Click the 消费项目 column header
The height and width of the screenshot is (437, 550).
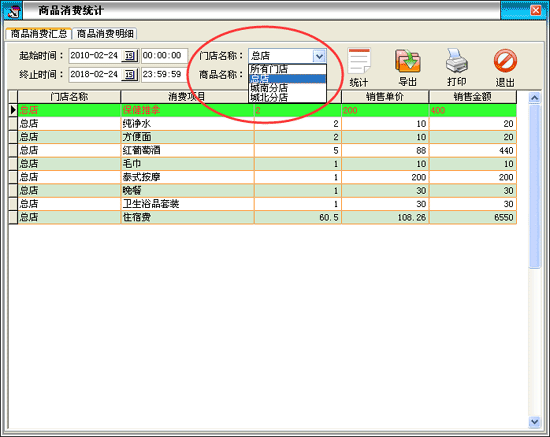pyautogui.click(x=186, y=96)
